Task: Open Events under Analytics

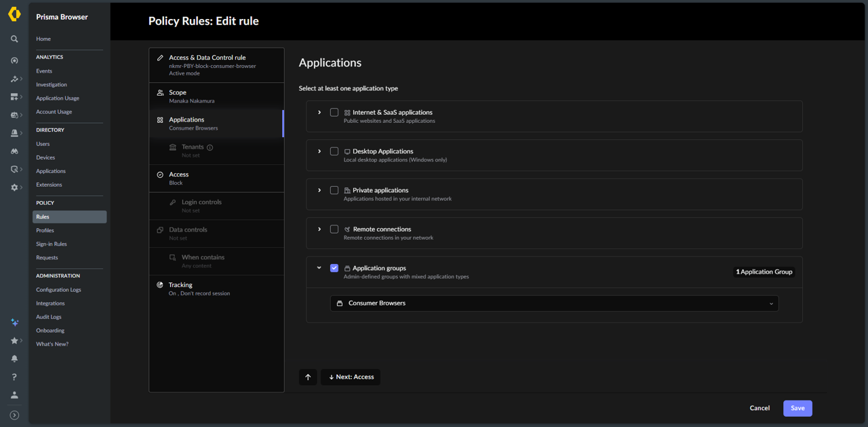Action: pyautogui.click(x=44, y=71)
